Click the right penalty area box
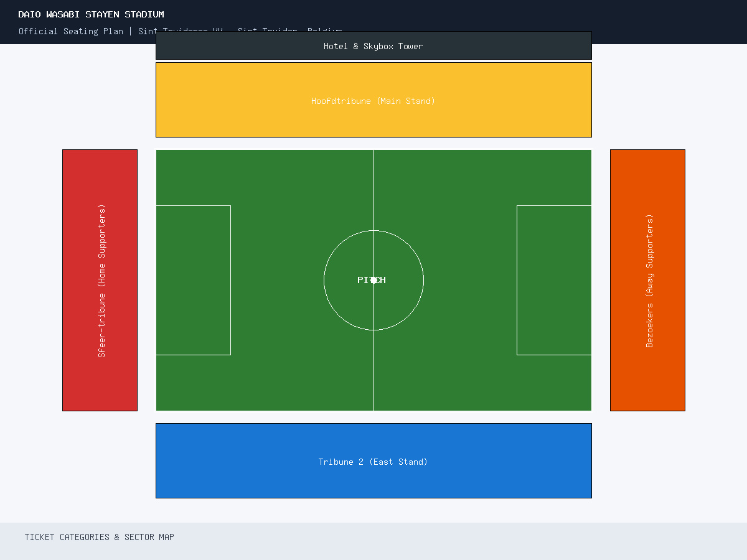This screenshot has width=747, height=560. (x=554, y=280)
